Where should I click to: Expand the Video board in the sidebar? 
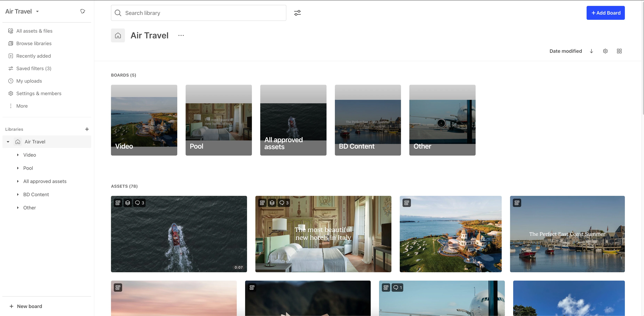(18, 155)
